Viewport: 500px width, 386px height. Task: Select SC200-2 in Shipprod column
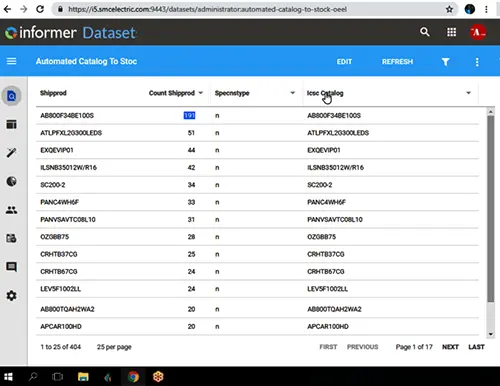point(53,185)
